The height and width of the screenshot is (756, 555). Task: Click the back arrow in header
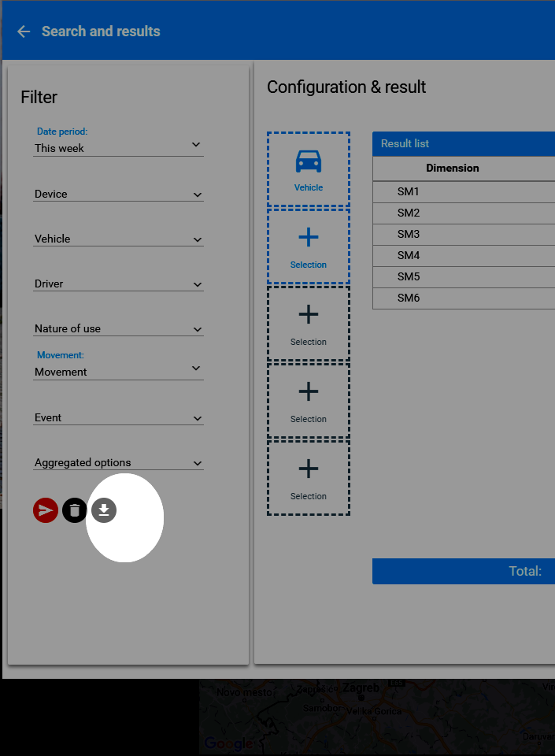click(24, 31)
